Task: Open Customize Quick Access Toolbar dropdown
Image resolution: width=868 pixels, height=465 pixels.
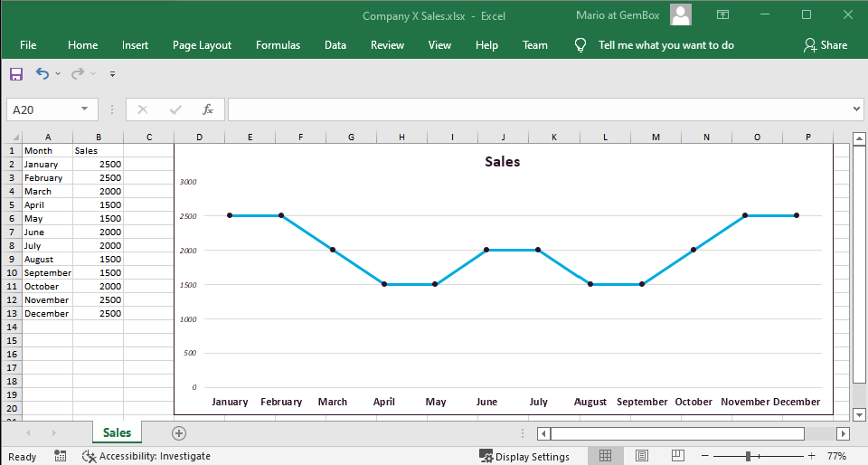Action: point(112,74)
